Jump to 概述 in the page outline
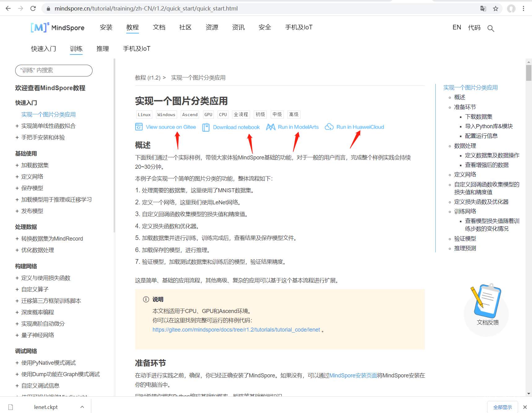This screenshot has width=532, height=413. point(460,97)
